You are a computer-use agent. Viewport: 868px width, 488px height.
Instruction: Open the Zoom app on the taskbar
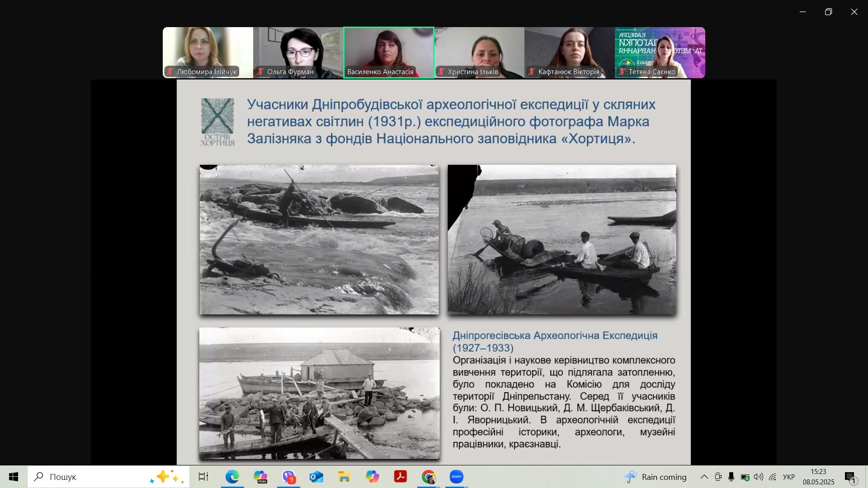457,477
